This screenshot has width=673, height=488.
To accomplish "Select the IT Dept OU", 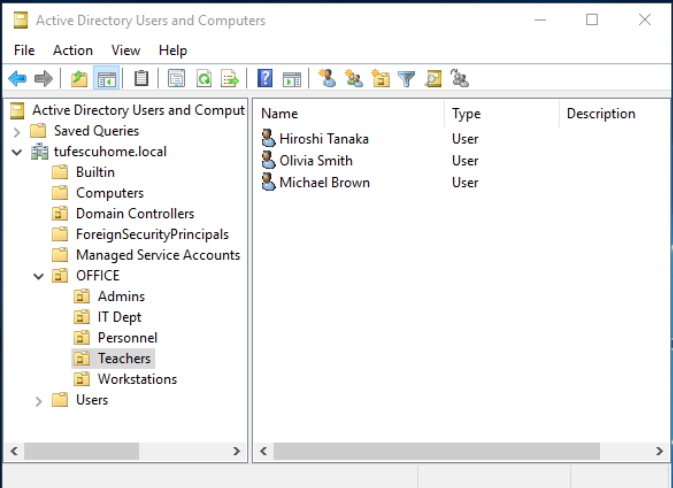I will (x=119, y=317).
